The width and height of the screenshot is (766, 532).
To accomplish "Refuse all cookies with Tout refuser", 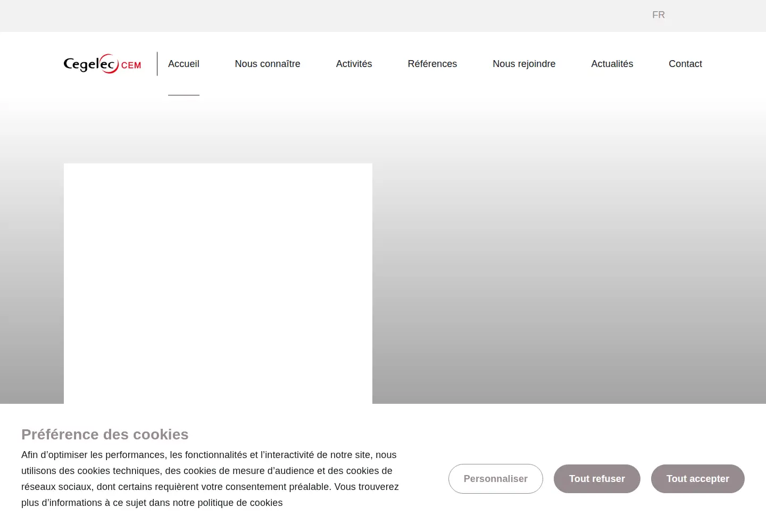I will click(597, 479).
